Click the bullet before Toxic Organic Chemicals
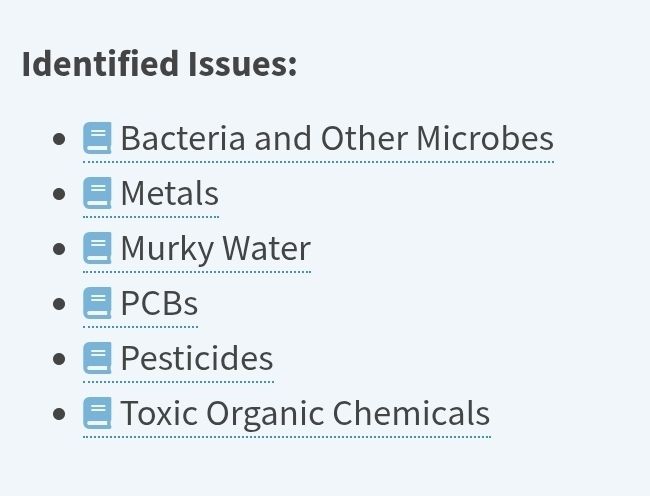The height and width of the screenshot is (496, 650). [59, 414]
